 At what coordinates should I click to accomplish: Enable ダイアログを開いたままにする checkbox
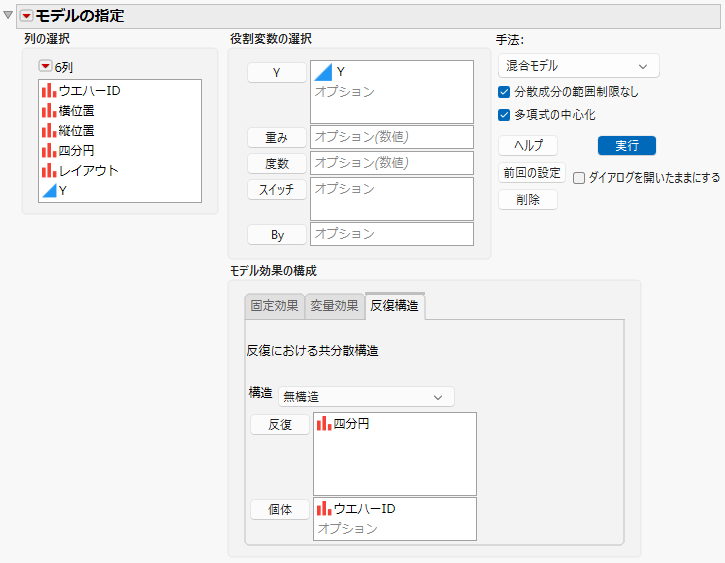579,178
